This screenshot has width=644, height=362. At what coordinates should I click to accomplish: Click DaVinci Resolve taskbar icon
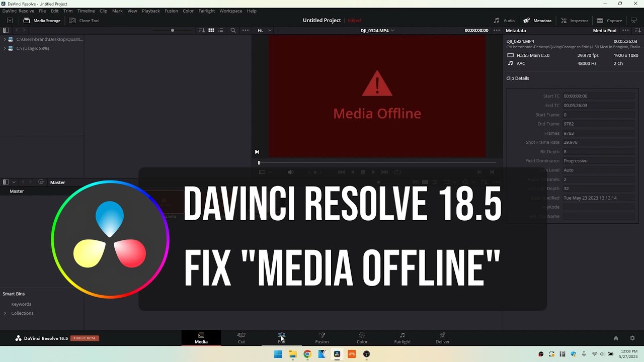coord(337,354)
